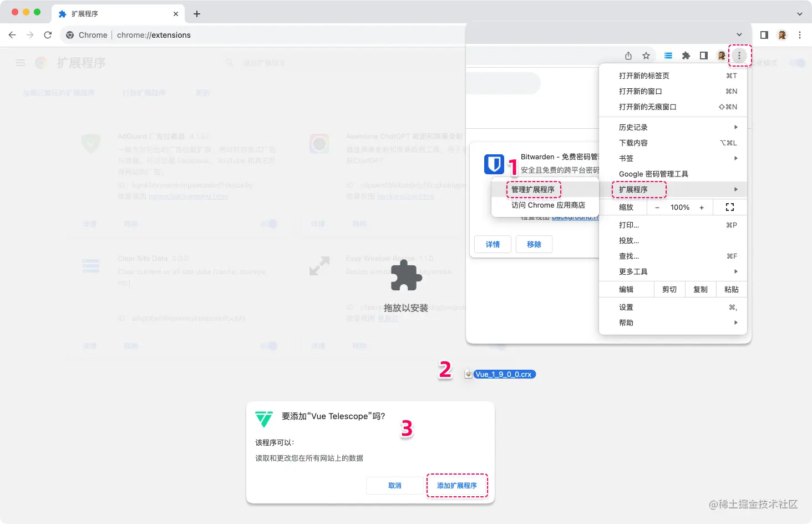Click 取消 in the Vue Telescope dialog
This screenshot has width=812, height=524.
(x=395, y=486)
